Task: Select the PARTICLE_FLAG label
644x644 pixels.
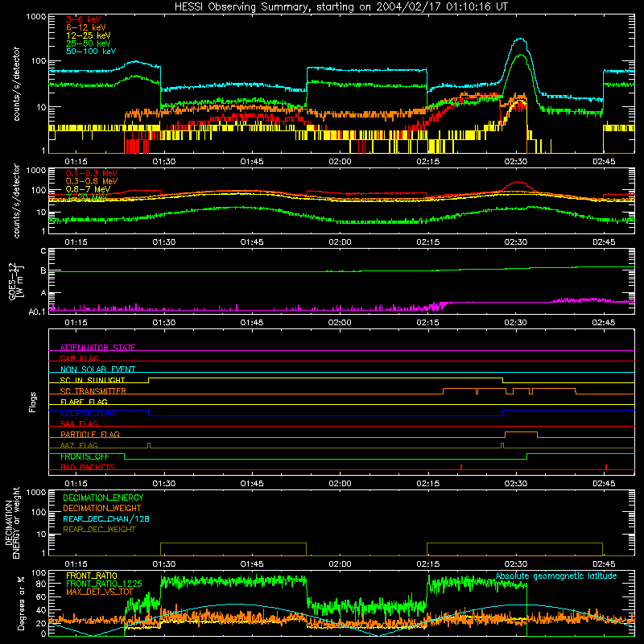Action: point(89,434)
